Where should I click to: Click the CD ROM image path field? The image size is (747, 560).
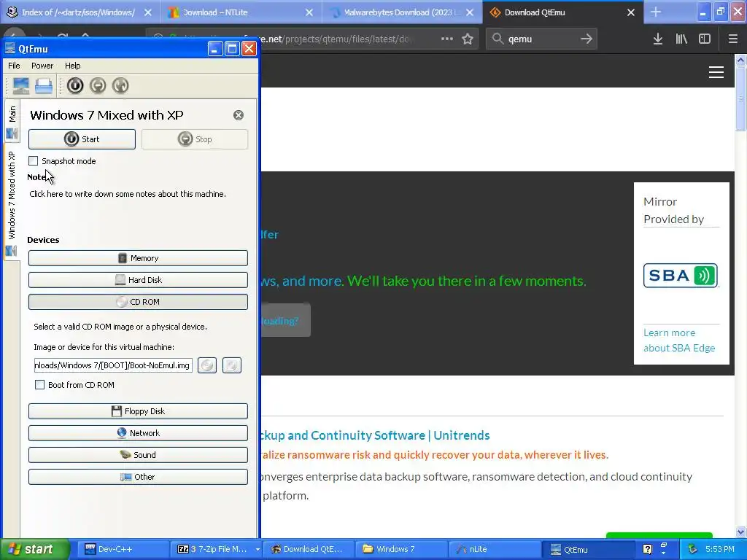[113, 365]
